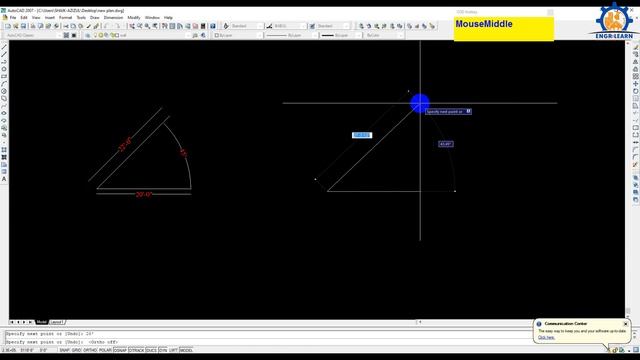Click the Layer Previous button
Screen dimensions: 640x360
(203, 36)
